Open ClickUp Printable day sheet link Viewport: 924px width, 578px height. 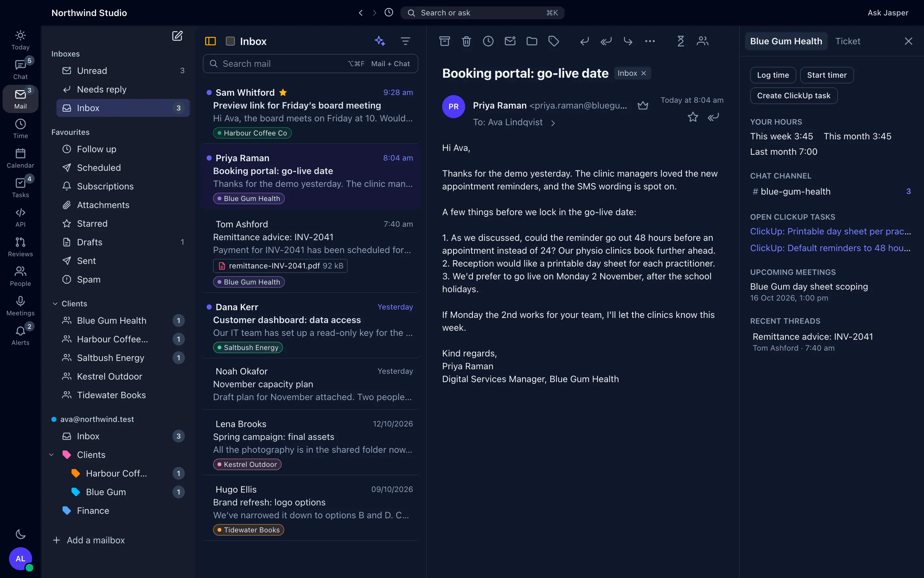pos(830,231)
